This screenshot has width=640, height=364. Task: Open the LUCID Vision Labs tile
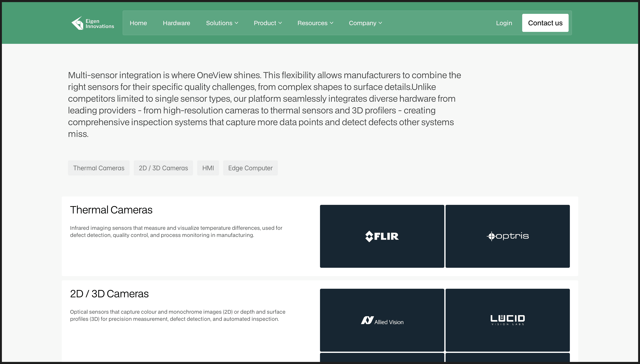pos(507,320)
